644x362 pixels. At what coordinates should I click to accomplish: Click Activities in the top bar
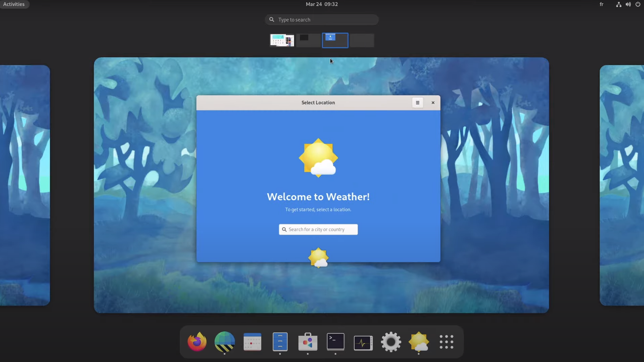[x=14, y=4]
